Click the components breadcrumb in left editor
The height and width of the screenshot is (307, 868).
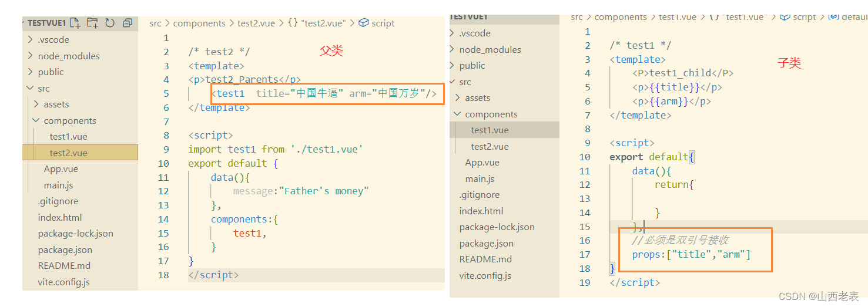[199, 23]
